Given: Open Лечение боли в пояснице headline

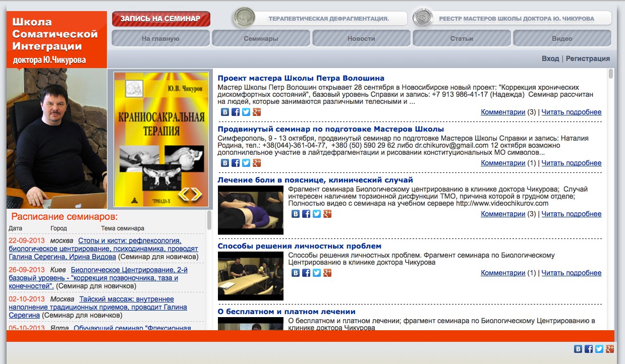Looking at the screenshot, I should pyautogui.click(x=315, y=180).
